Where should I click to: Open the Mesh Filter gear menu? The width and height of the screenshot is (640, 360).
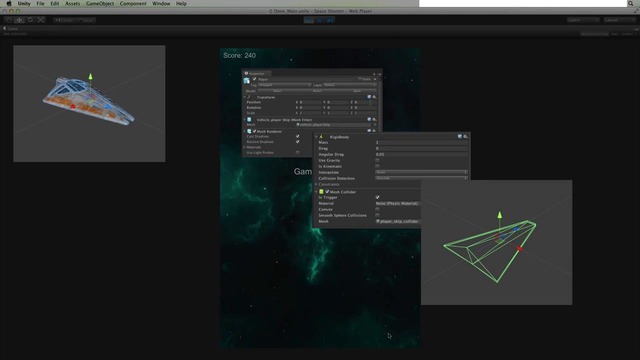[374, 119]
